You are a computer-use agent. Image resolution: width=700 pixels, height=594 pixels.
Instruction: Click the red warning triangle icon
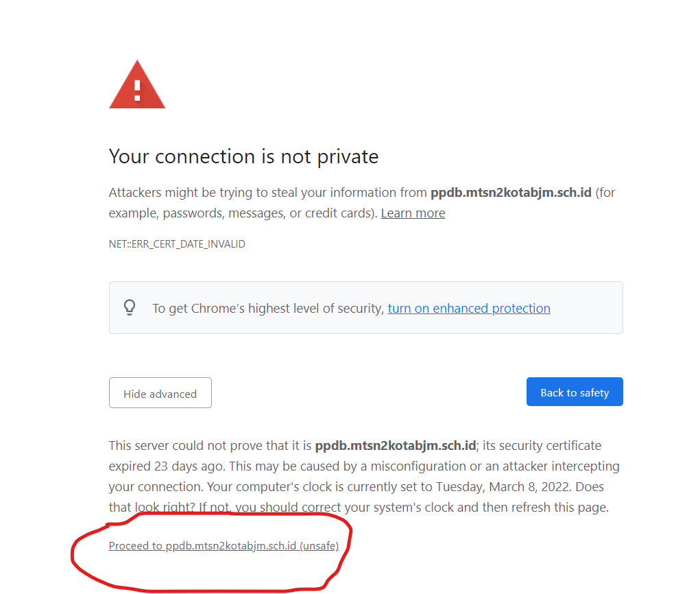tap(137, 84)
